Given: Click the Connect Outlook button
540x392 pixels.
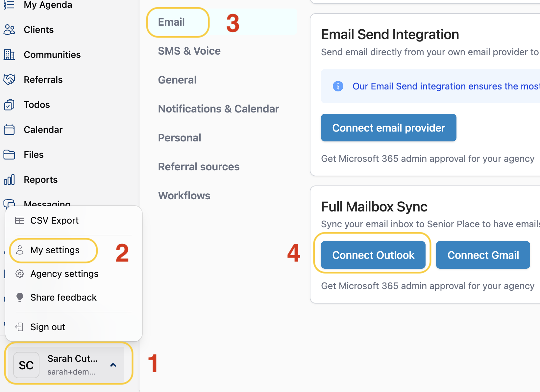Looking at the screenshot, I should pyautogui.click(x=373, y=255).
